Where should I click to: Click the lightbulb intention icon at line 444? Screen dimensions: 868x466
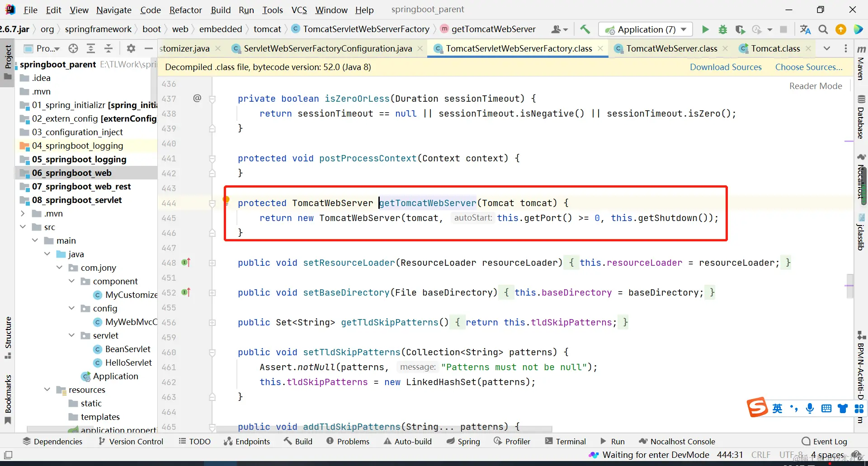pos(226,200)
